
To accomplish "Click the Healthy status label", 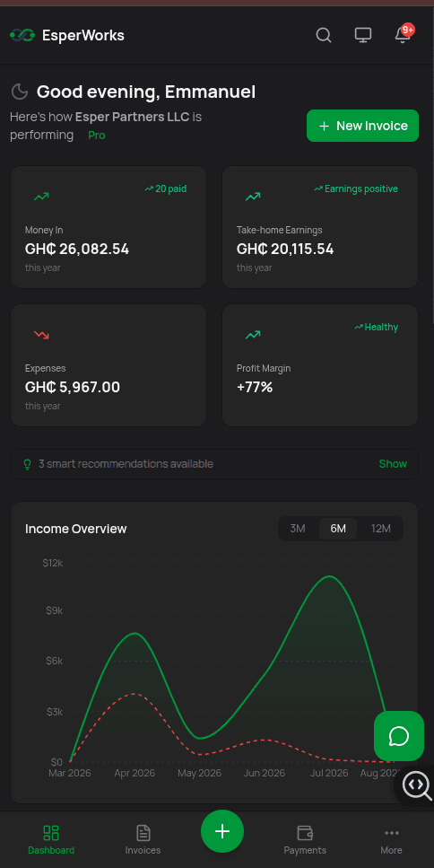I will click(376, 327).
